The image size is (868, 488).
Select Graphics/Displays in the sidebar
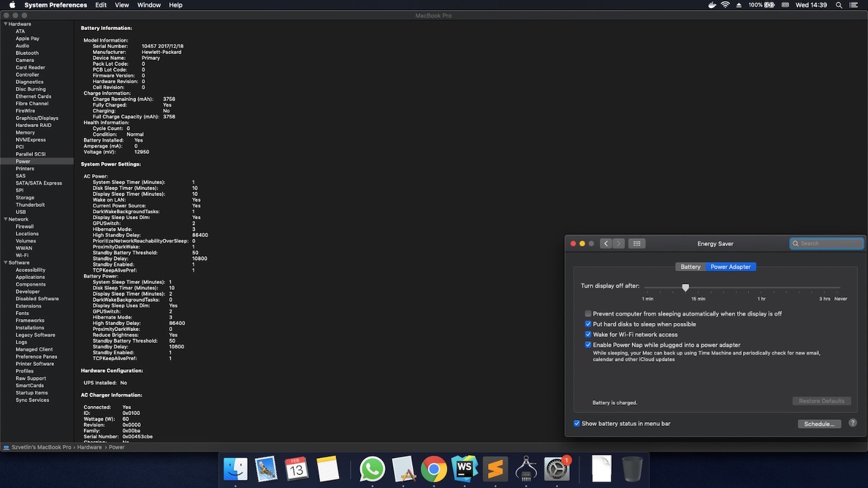point(37,118)
